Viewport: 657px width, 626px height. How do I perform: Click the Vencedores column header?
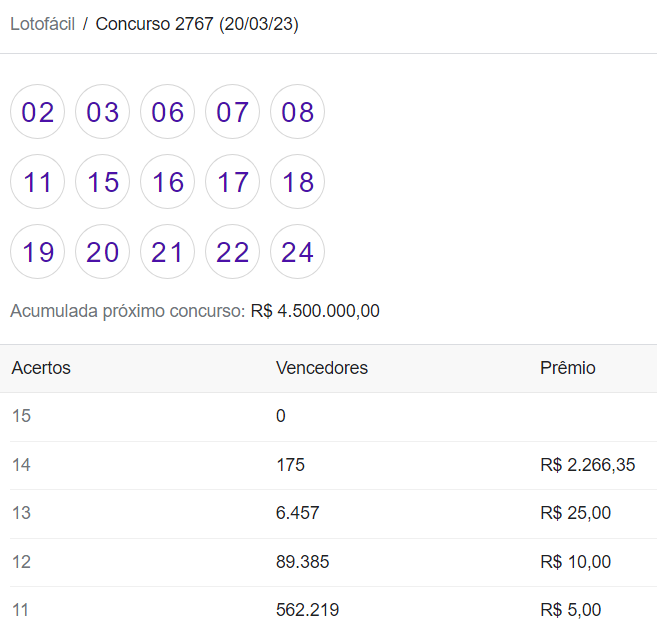click(322, 368)
